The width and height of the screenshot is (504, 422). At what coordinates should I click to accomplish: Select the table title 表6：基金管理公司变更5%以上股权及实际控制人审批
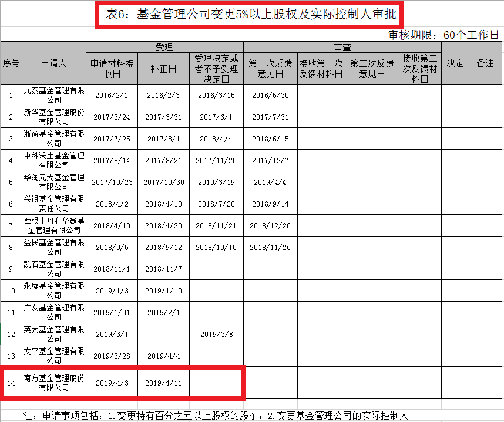click(251, 14)
